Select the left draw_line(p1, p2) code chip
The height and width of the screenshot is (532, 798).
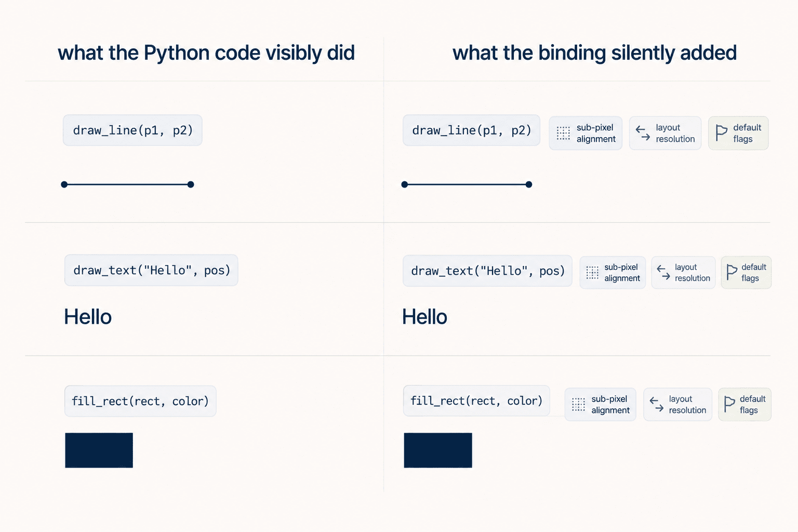132,130
